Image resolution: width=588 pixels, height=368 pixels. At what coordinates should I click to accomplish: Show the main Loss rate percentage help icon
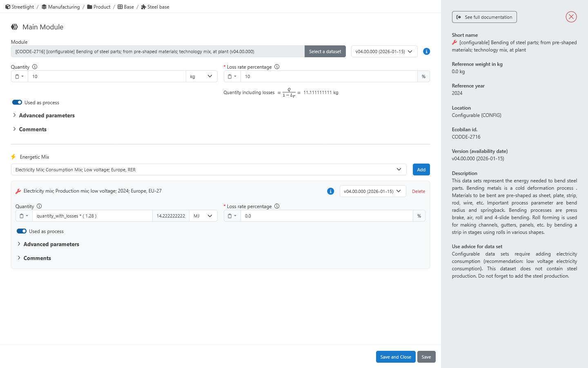277,67
